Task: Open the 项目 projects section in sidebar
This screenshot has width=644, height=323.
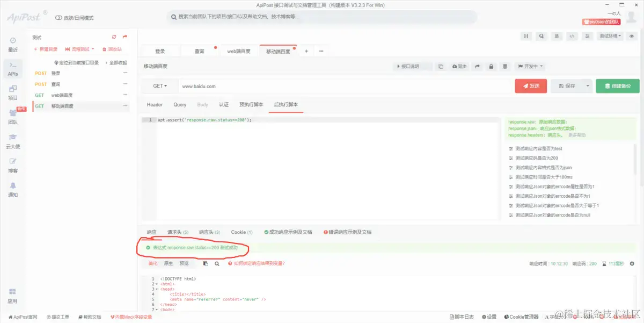Action: tap(13, 92)
